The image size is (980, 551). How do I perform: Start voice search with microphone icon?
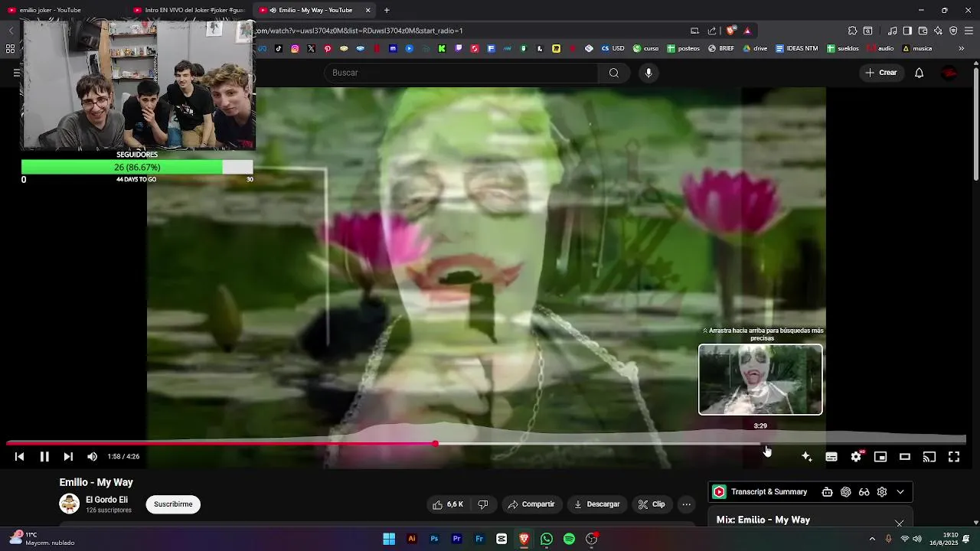(x=648, y=73)
